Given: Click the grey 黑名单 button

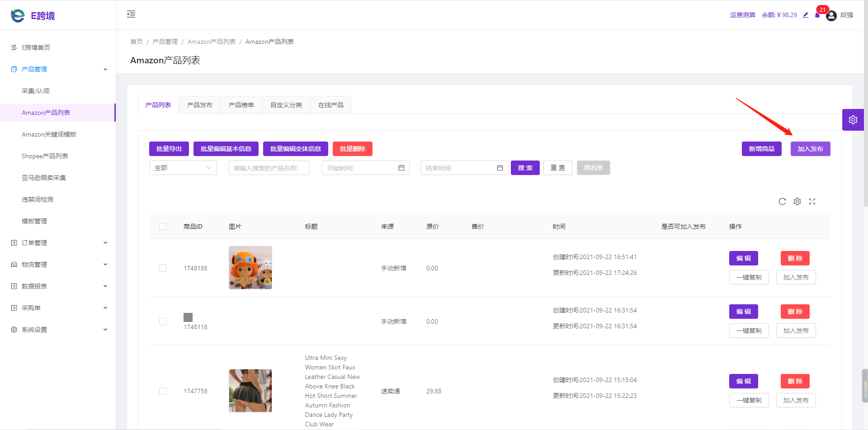Looking at the screenshot, I should pos(594,168).
